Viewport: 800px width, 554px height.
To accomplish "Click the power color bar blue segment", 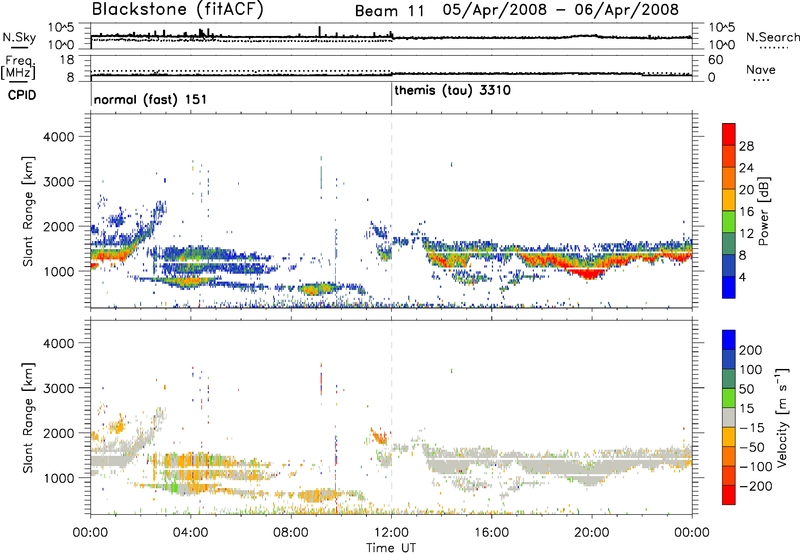I will pyautogui.click(x=729, y=287).
